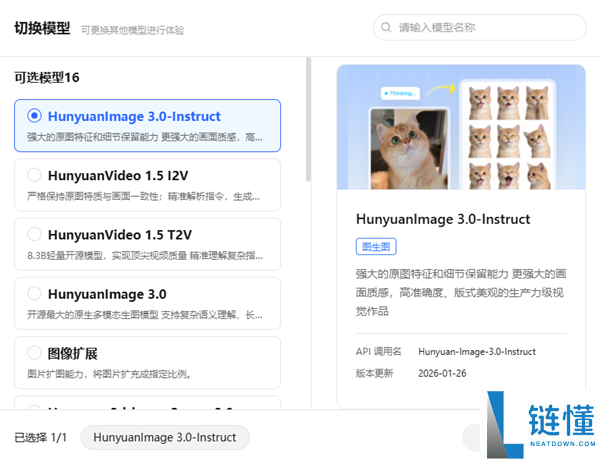Click the HunyuanVideo 1.5 I2V title
This screenshot has height=460, width=600.
point(118,175)
